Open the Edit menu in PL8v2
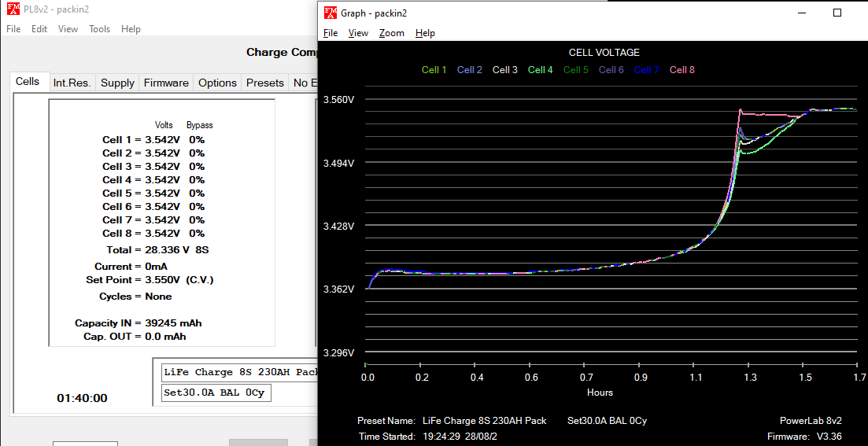Image resolution: width=868 pixels, height=446 pixels. (39, 29)
